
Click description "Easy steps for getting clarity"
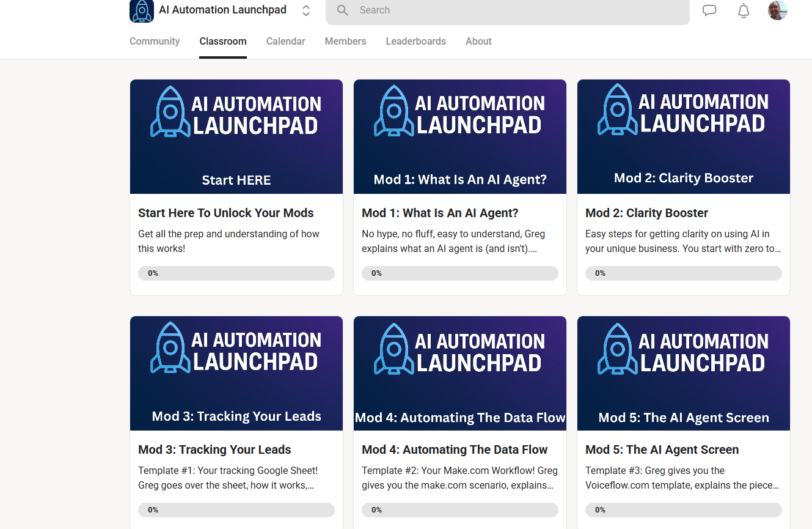(x=683, y=241)
